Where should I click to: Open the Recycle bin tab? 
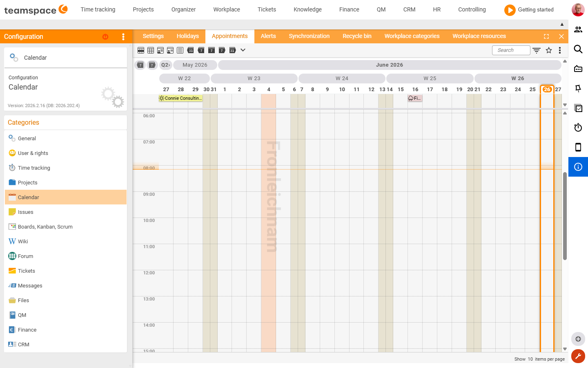(x=357, y=36)
